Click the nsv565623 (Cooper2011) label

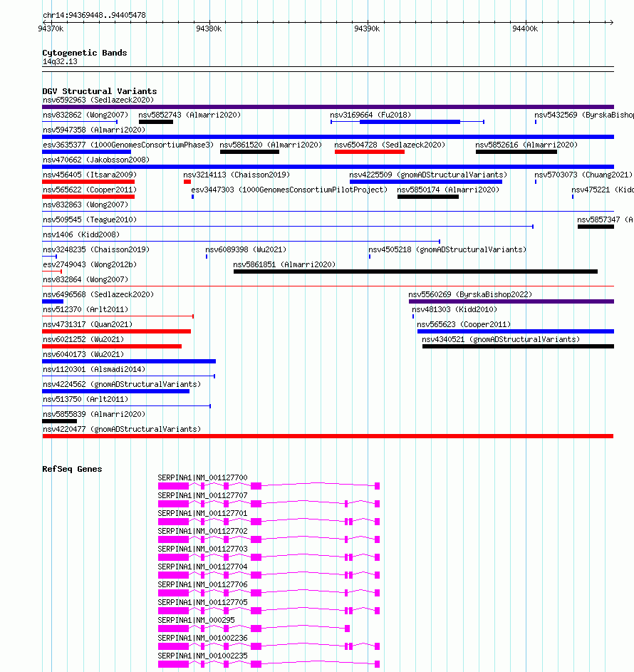click(464, 325)
